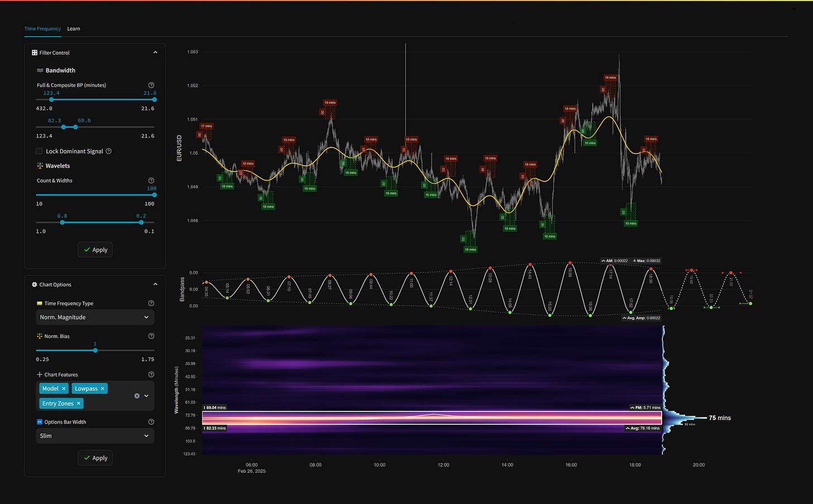Remove the Lowpass chart feature tag
This screenshot has height=504, width=813.
[x=103, y=388]
